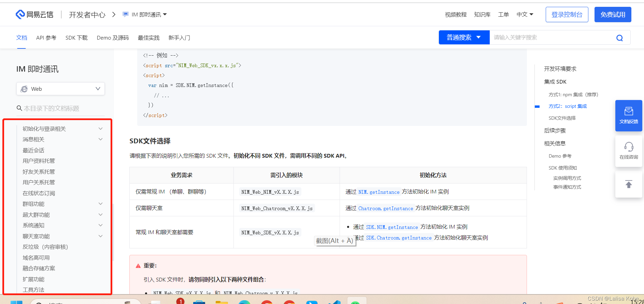Expand 聊天室功能 section

pos(100,236)
